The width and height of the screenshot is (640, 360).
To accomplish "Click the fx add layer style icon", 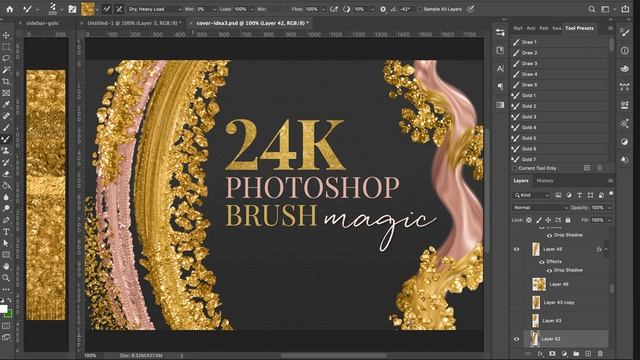I will [x=540, y=353].
